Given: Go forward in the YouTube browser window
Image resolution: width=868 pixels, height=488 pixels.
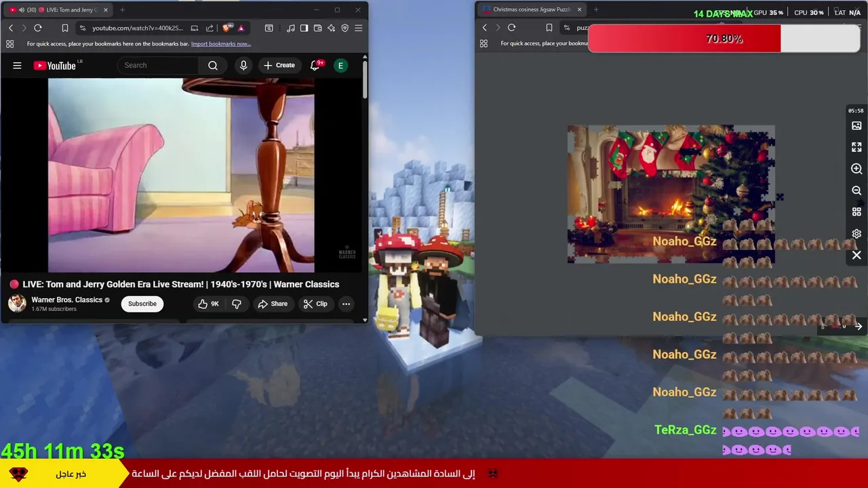Looking at the screenshot, I should point(24,28).
